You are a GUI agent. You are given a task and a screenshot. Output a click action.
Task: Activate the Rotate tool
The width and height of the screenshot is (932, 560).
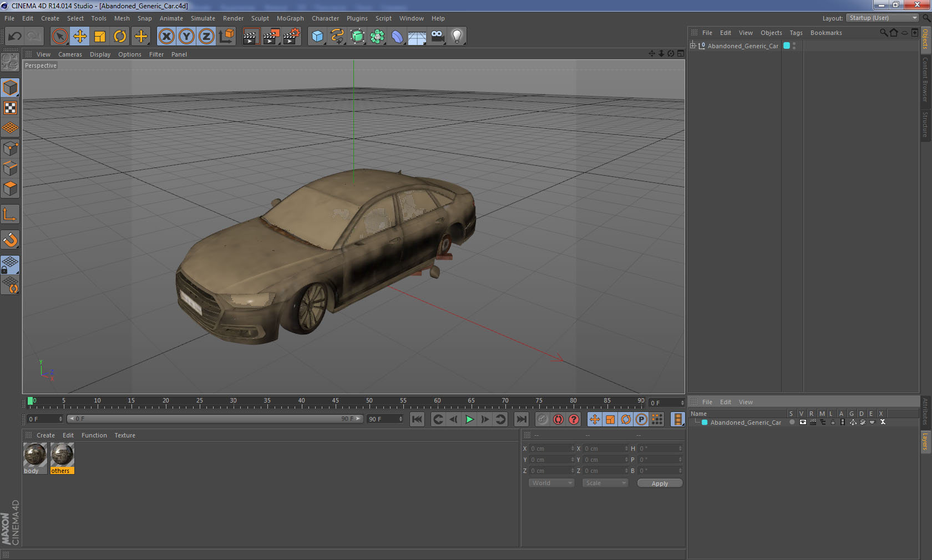(x=120, y=37)
